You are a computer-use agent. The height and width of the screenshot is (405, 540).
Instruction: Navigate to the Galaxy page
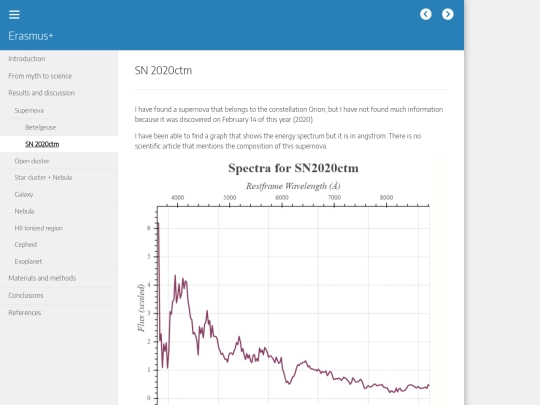coord(59,194)
